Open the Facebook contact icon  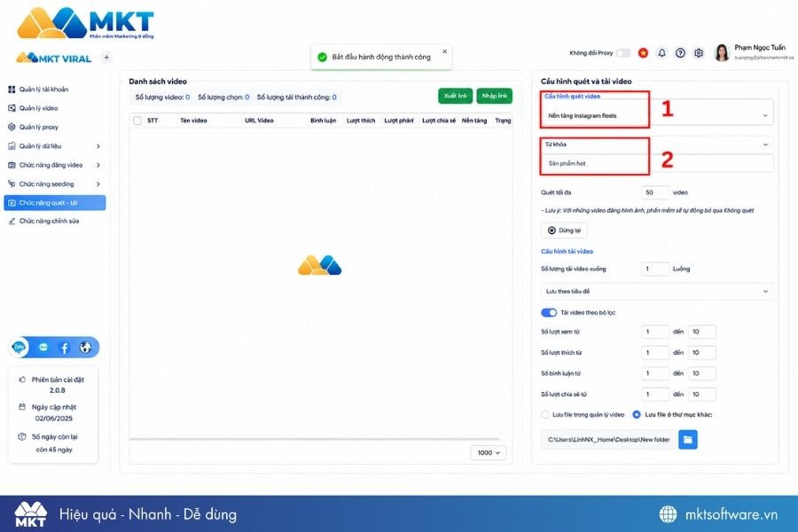pyautogui.click(x=64, y=348)
